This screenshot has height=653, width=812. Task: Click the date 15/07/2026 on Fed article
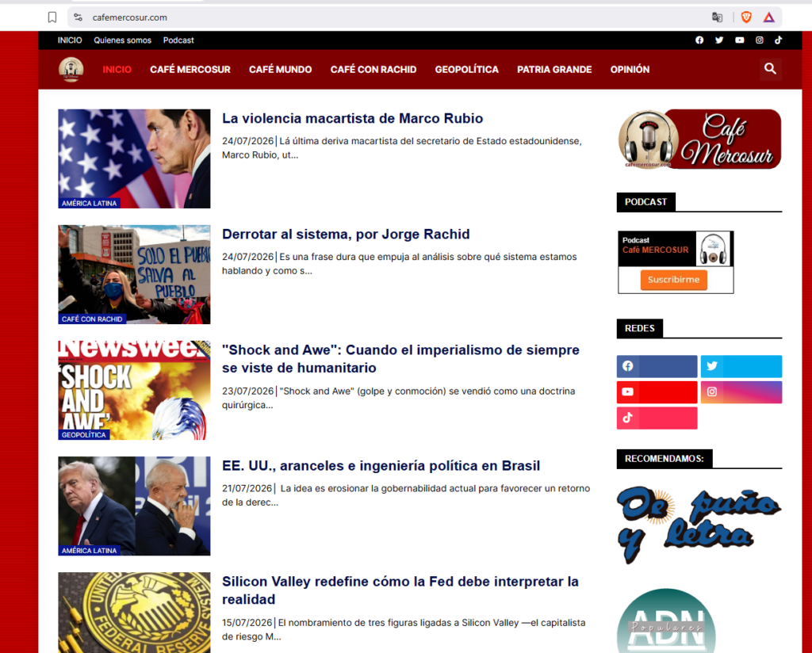pos(247,622)
